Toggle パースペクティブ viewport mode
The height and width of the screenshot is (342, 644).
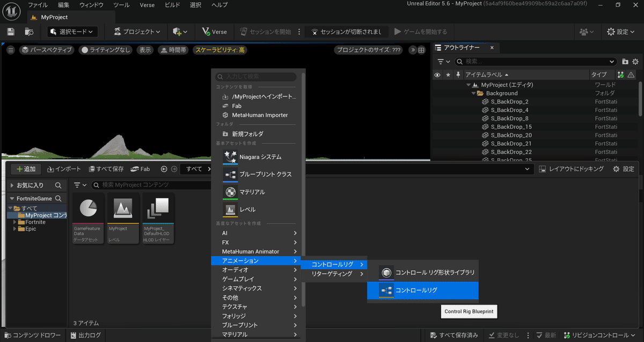click(x=47, y=50)
